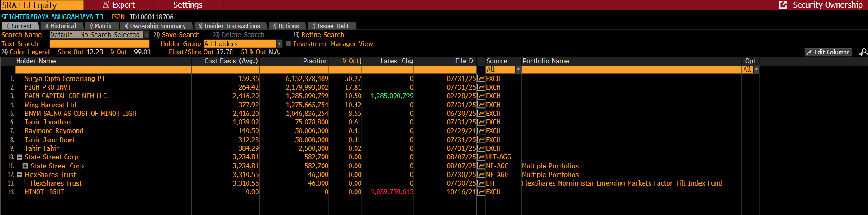Screen dimensions: 868x215
Task: Click the pop-out icon beside Security Ownership
Action: pos(783,5)
